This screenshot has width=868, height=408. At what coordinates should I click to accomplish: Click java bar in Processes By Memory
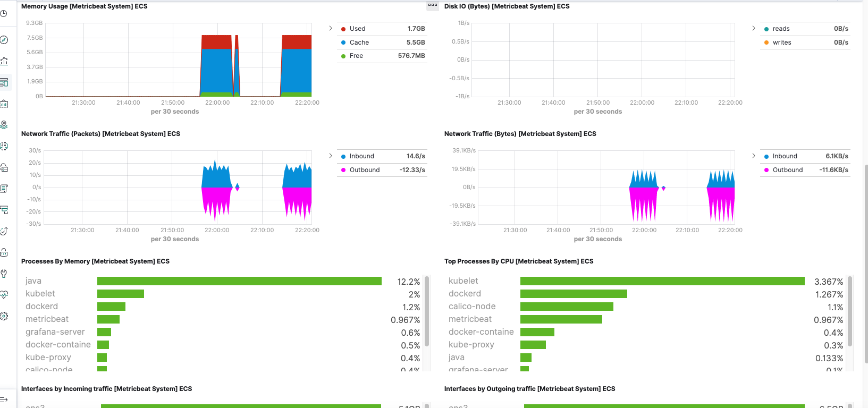239,281
